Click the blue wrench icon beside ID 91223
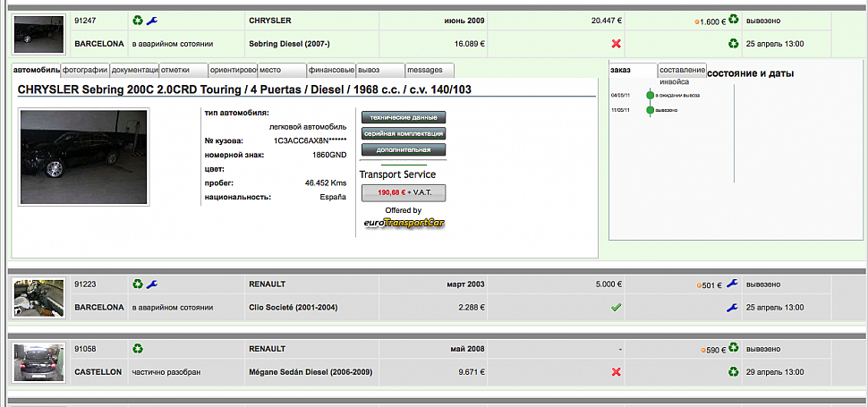Screen dimensions: 868x407 [152, 284]
